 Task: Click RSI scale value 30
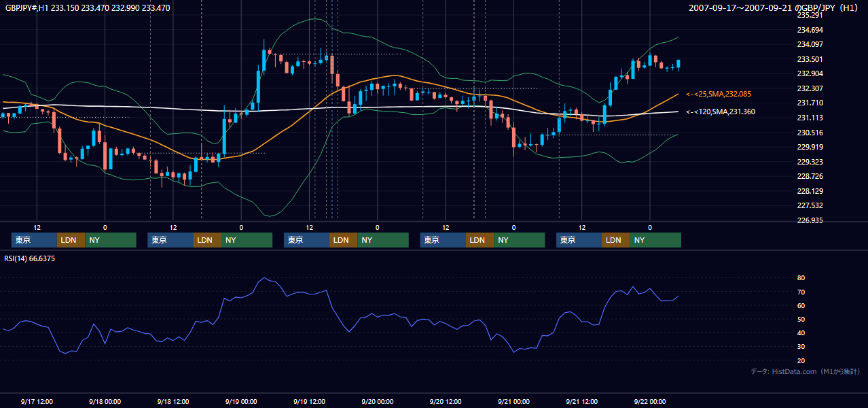tap(801, 347)
